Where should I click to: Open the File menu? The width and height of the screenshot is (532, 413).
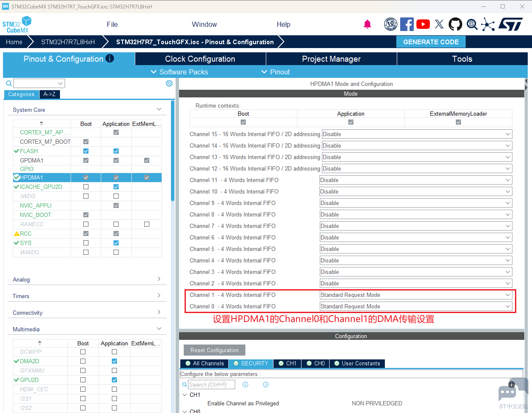[x=112, y=24]
